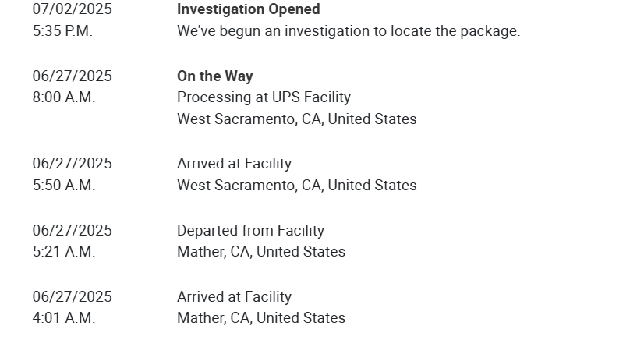Click the "Departed from Facility" status

[x=250, y=231]
